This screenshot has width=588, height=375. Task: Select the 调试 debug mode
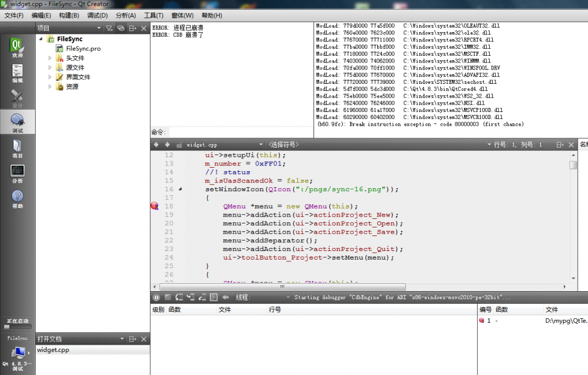[x=17, y=123]
